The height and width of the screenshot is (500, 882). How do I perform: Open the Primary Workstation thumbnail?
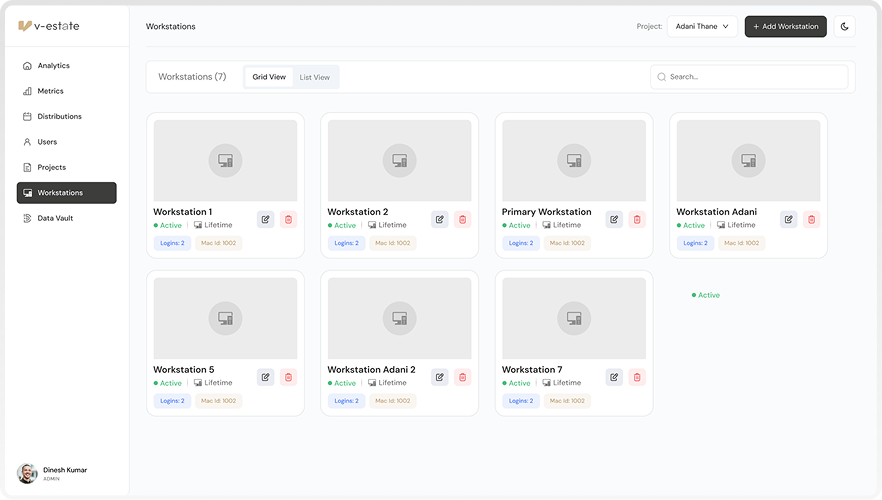coord(574,160)
